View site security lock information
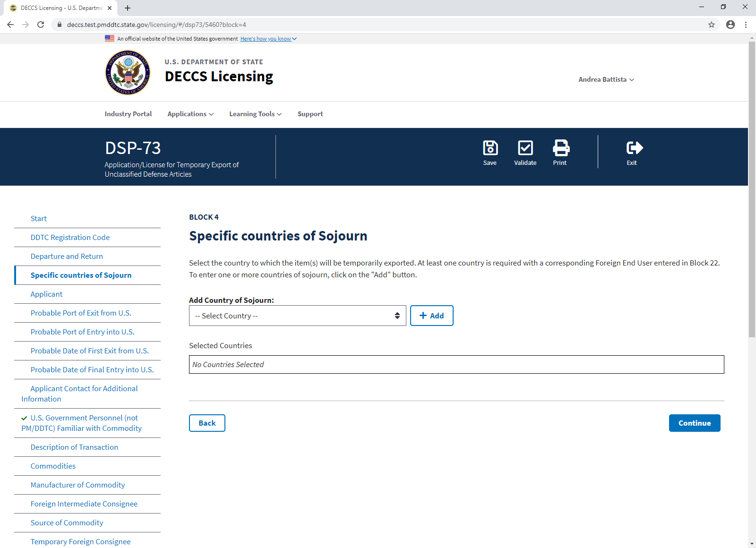756x548 pixels. (x=60, y=25)
